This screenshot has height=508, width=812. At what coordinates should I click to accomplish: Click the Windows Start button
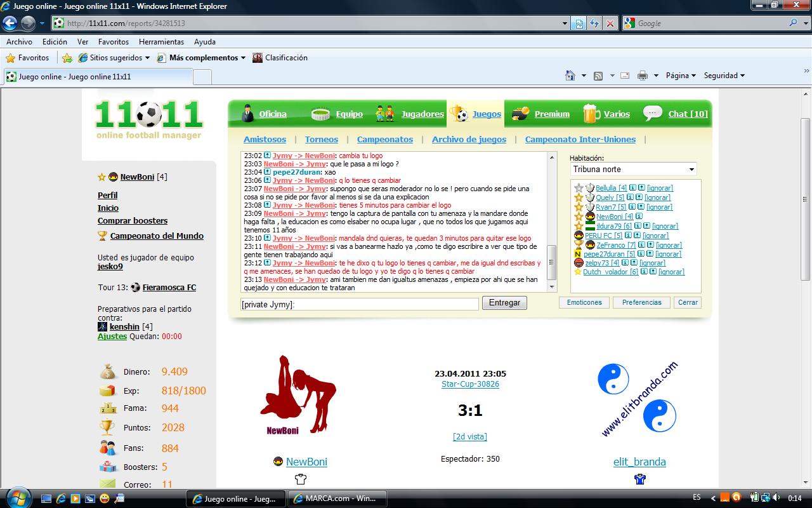[x=17, y=498]
